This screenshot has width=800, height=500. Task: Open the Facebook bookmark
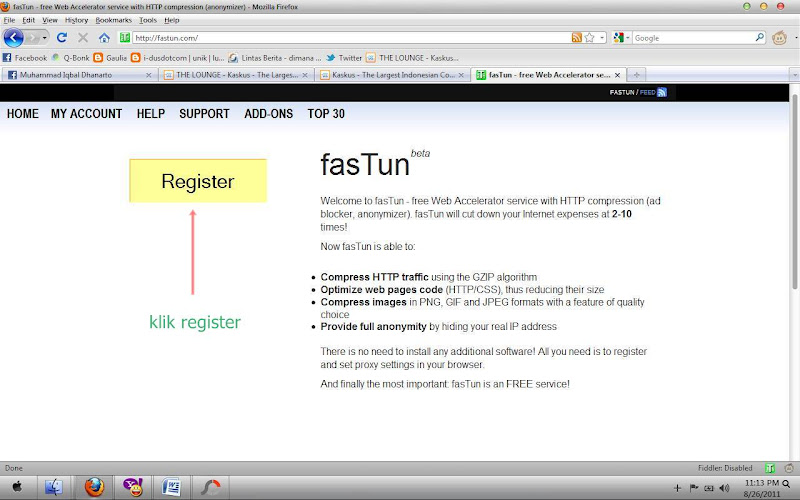(24, 58)
